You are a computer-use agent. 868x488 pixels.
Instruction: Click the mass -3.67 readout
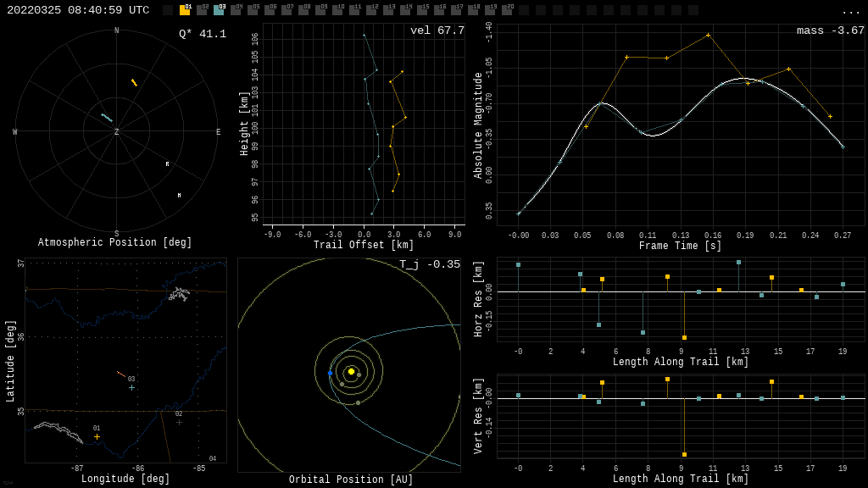click(x=830, y=30)
